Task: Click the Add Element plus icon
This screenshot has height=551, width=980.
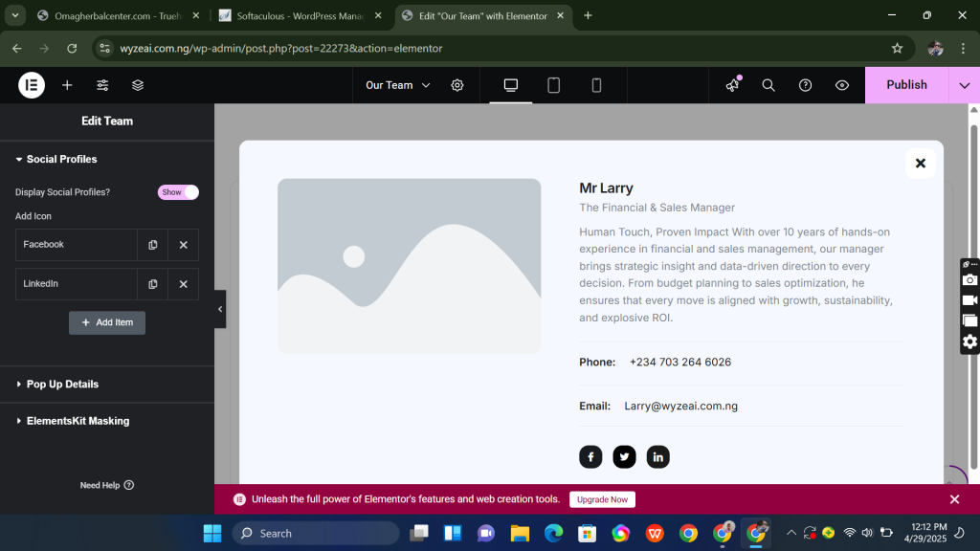Action: pyautogui.click(x=67, y=85)
